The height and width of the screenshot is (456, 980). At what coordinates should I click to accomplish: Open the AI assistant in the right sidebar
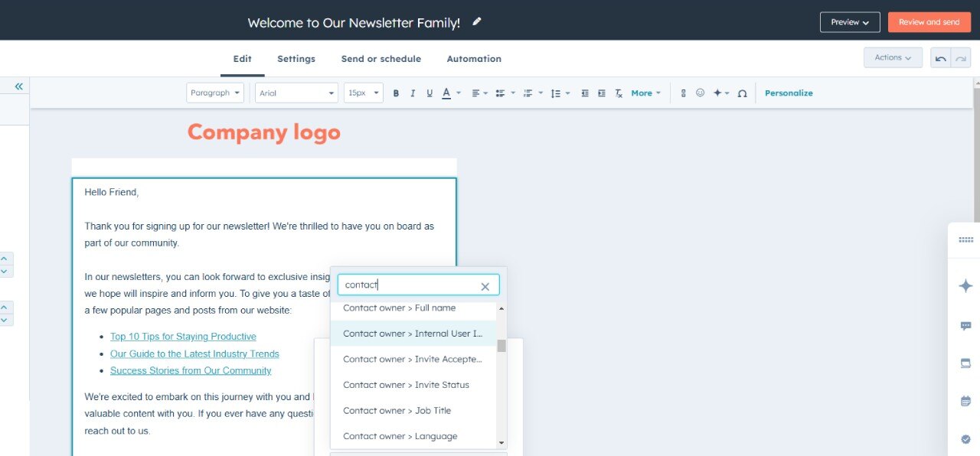click(x=965, y=285)
